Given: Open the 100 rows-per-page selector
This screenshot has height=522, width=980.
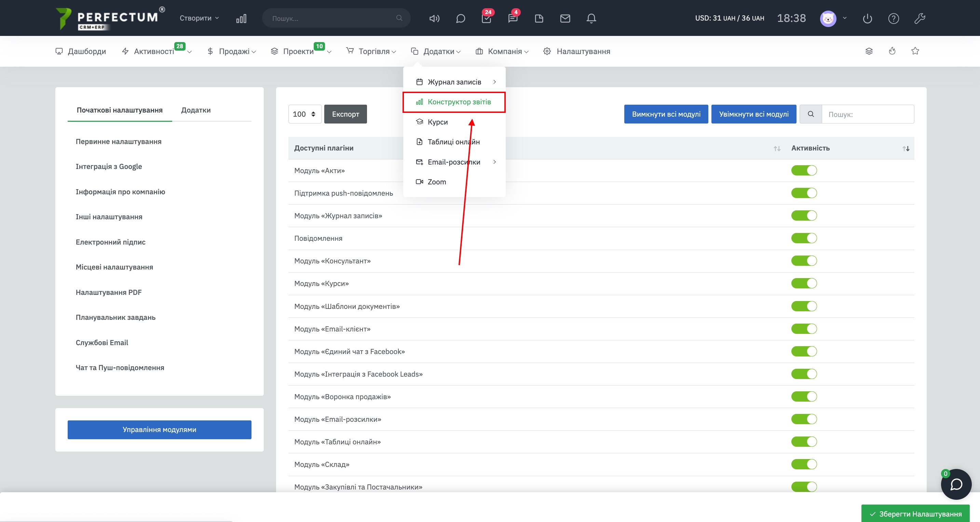Looking at the screenshot, I should point(304,114).
